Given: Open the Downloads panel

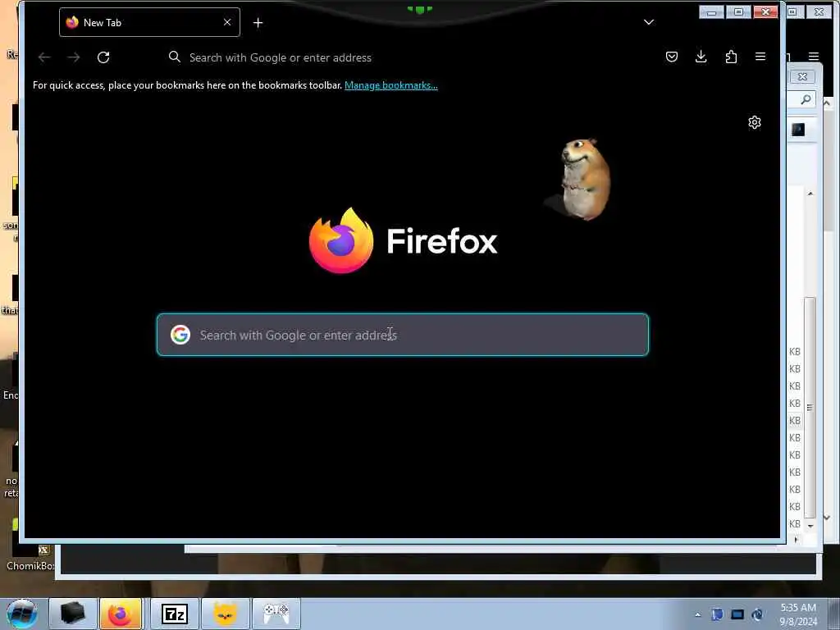Looking at the screenshot, I should tap(701, 57).
